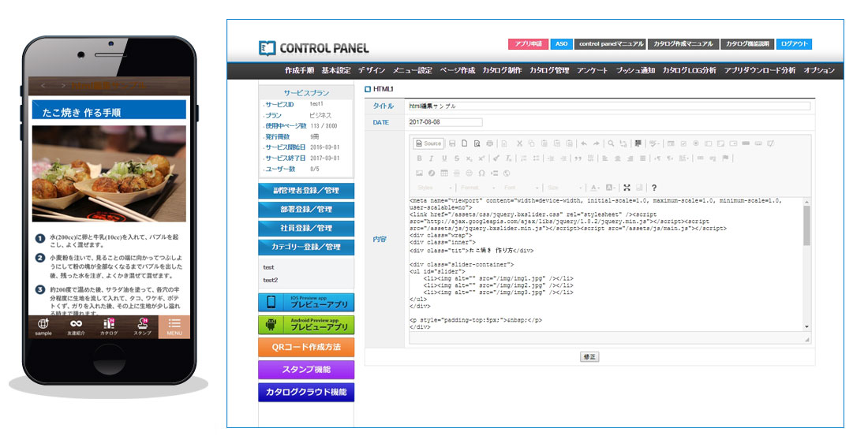Toggle the Source view button in editor
The image size is (868, 447).
pyautogui.click(x=428, y=143)
